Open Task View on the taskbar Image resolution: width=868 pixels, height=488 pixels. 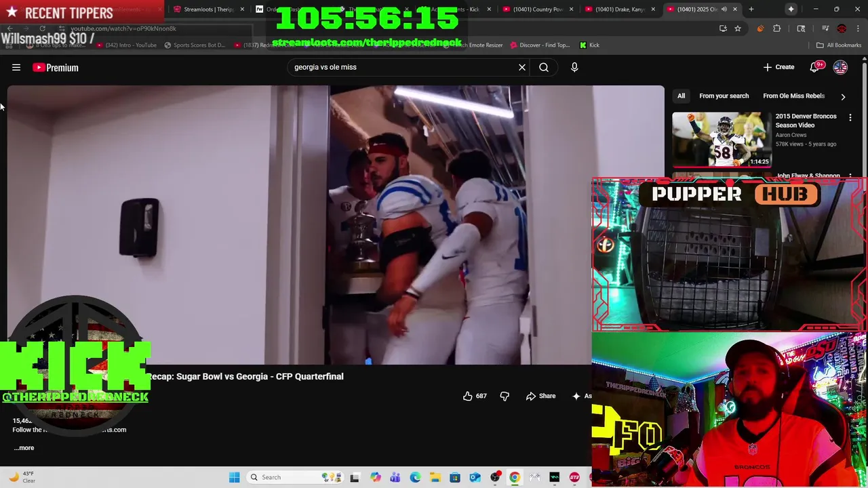[355, 478]
